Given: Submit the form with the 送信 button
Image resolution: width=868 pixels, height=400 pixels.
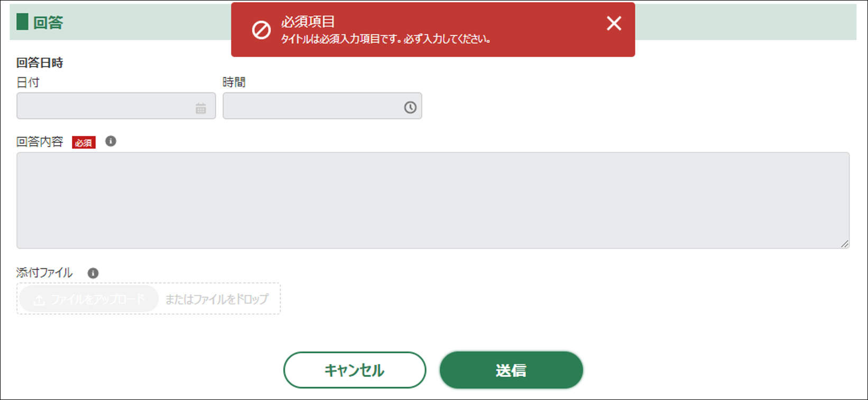Looking at the screenshot, I should click(x=511, y=370).
